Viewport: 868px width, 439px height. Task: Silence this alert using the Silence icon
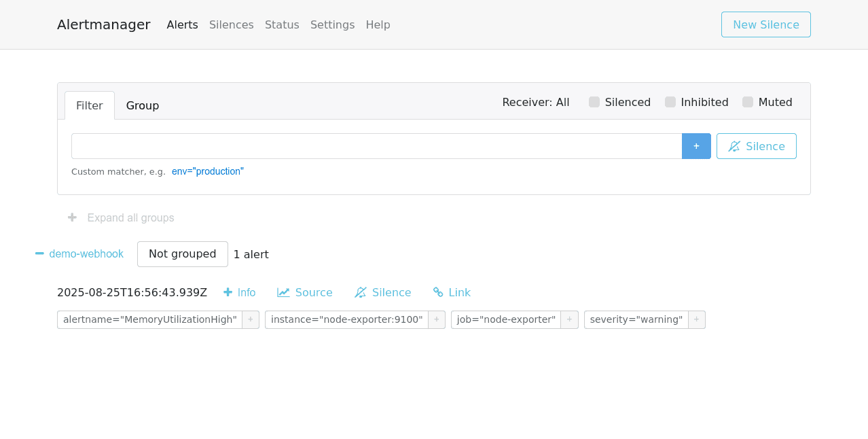pyautogui.click(x=382, y=292)
